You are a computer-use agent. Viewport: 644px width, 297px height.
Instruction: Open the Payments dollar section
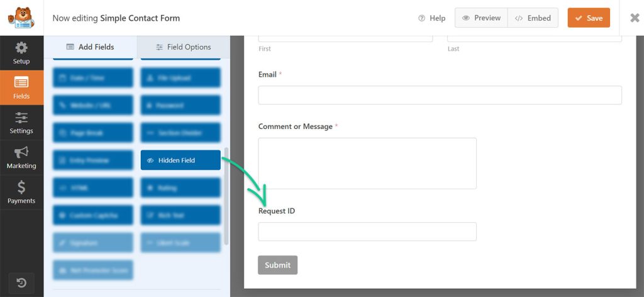click(x=21, y=193)
